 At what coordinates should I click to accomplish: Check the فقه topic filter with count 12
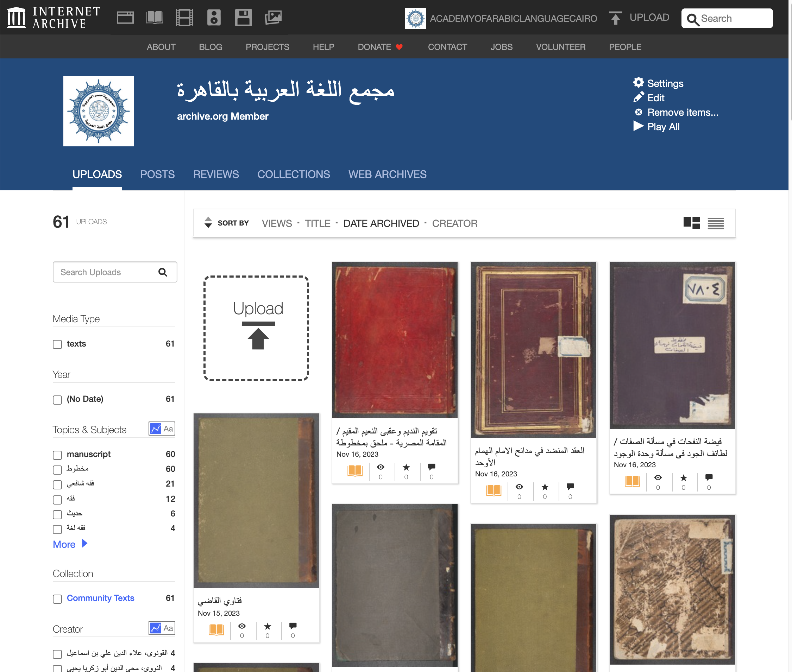57,500
